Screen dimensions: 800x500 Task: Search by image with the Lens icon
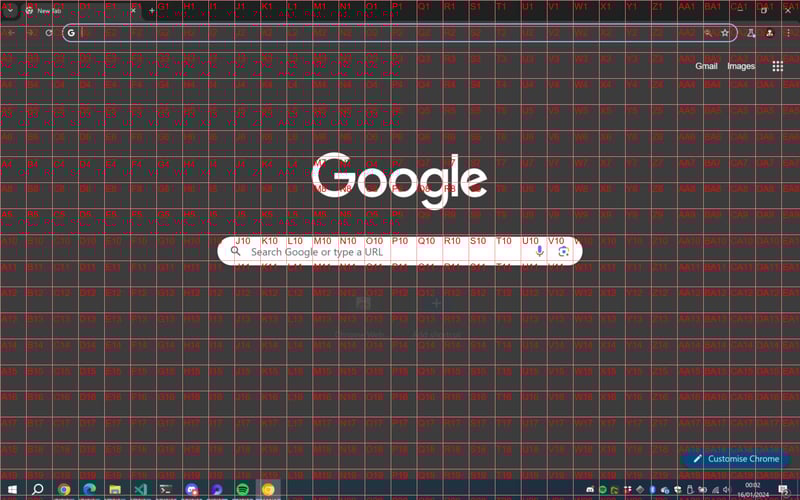pos(563,251)
